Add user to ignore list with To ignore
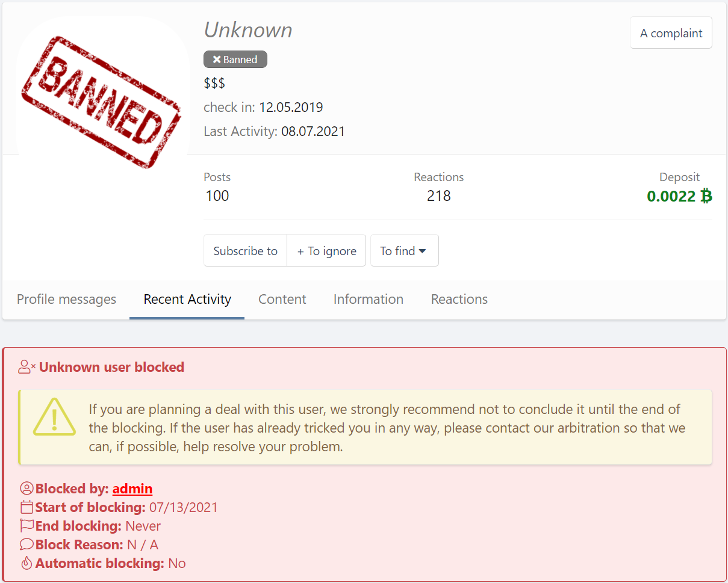This screenshot has height=583, width=728. pyautogui.click(x=326, y=250)
